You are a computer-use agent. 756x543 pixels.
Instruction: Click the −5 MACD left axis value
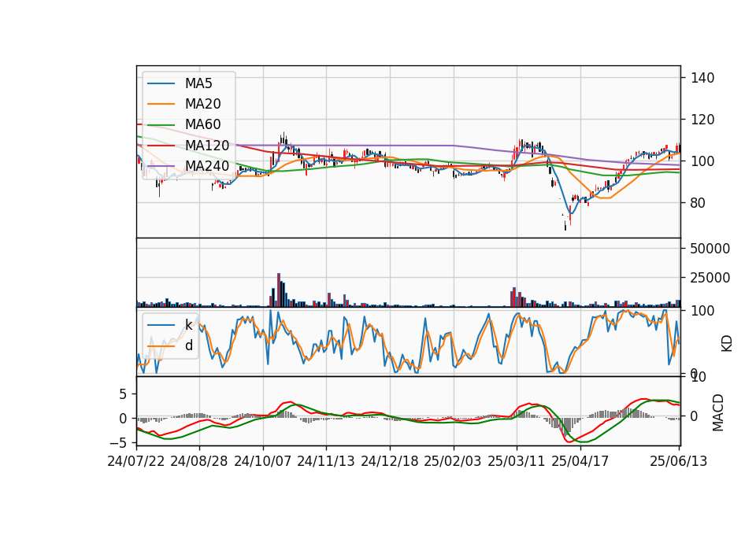pos(117,442)
